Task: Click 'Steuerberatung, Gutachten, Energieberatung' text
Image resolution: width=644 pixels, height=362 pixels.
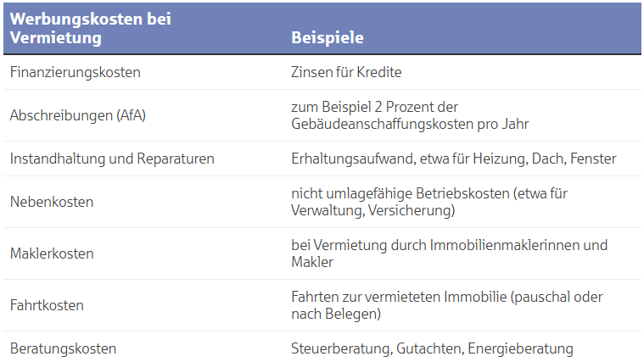Action: point(432,348)
